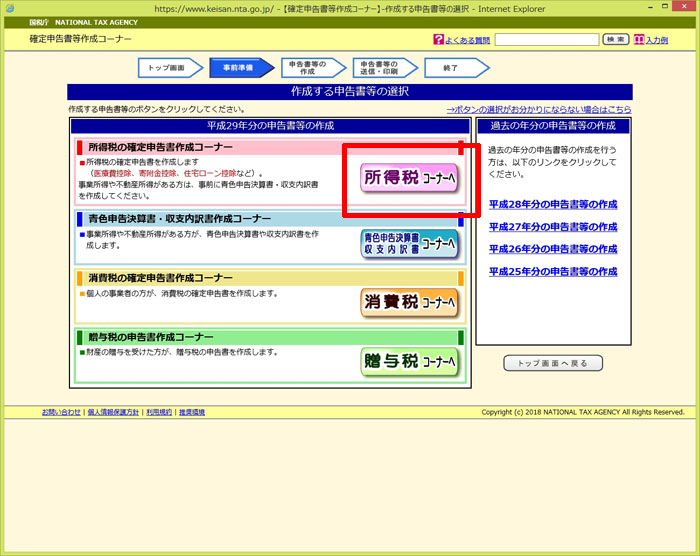The width and height of the screenshot is (700, 556).
Task: Click the red question mark help icon
Action: pos(438,40)
